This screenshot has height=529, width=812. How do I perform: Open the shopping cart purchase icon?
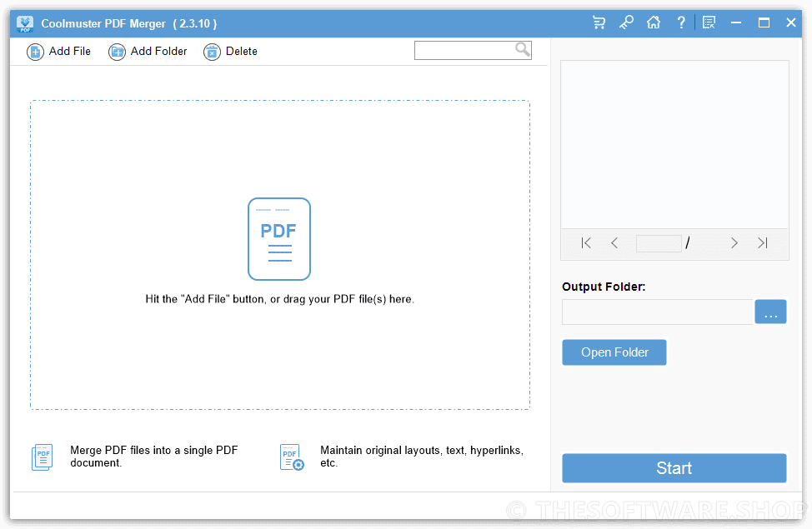click(599, 22)
